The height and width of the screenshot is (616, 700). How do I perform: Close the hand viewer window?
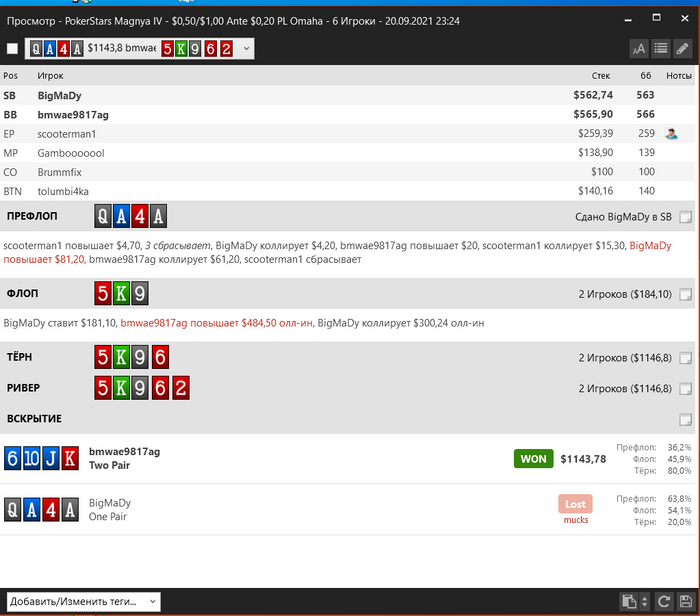coord(685,18)
